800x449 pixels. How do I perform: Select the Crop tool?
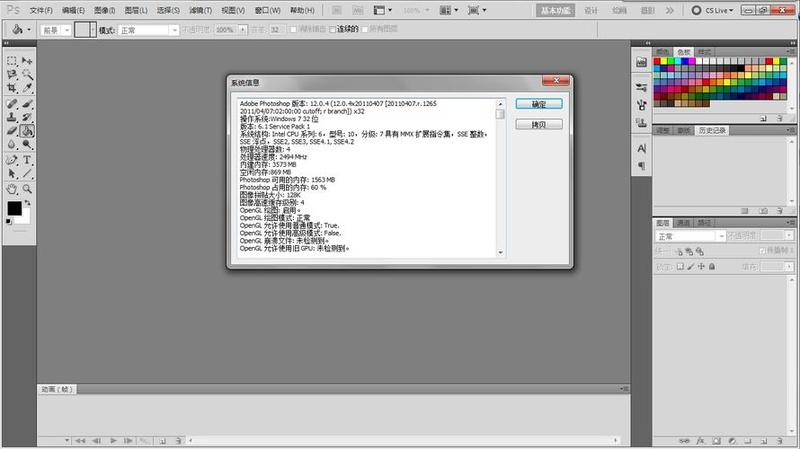tap(12, 88)
